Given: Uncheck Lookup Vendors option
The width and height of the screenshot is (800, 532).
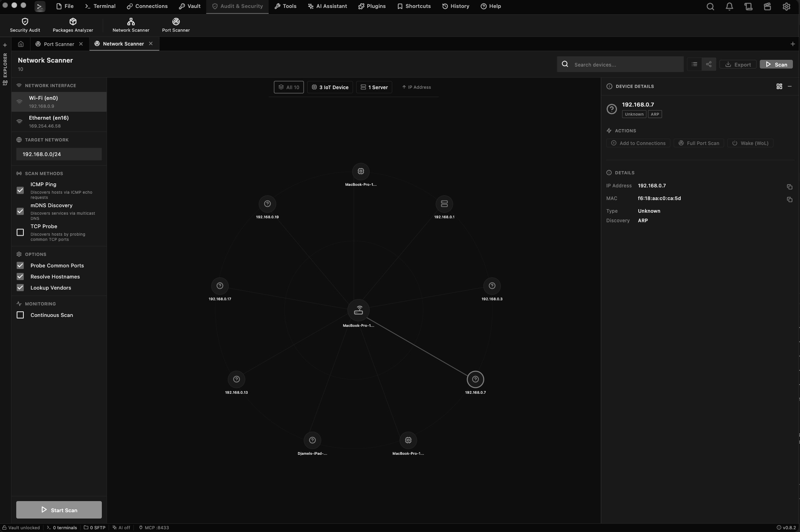Looking at the screenshot, I should pos(20,288).
